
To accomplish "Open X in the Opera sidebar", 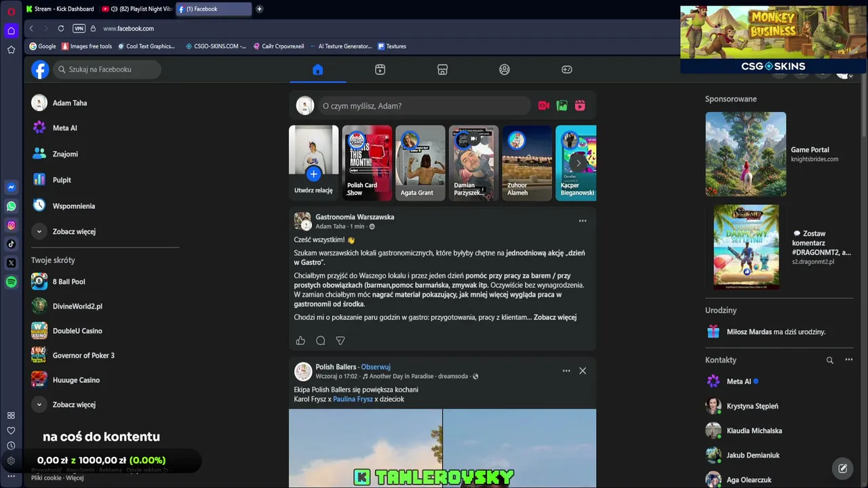I will coord(11,263).
